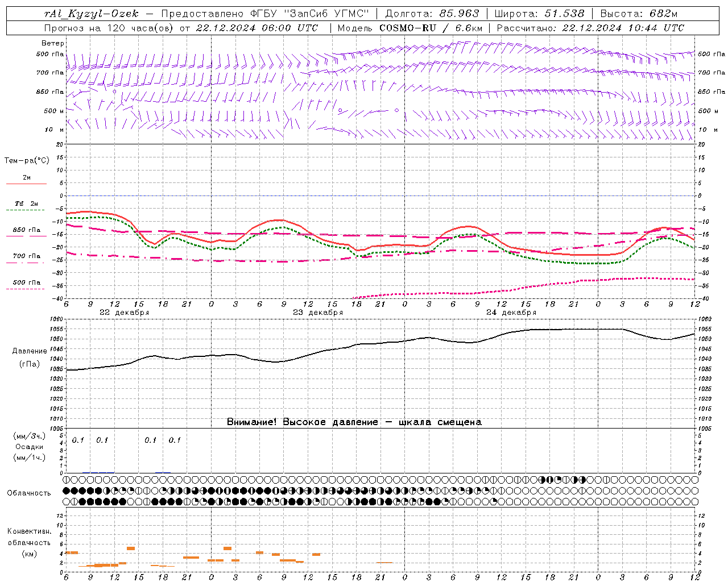This screenshot has width=728, height=582.
Task: Click the Td 2м dew point legend entry
Action: click(x=27, y=203)
